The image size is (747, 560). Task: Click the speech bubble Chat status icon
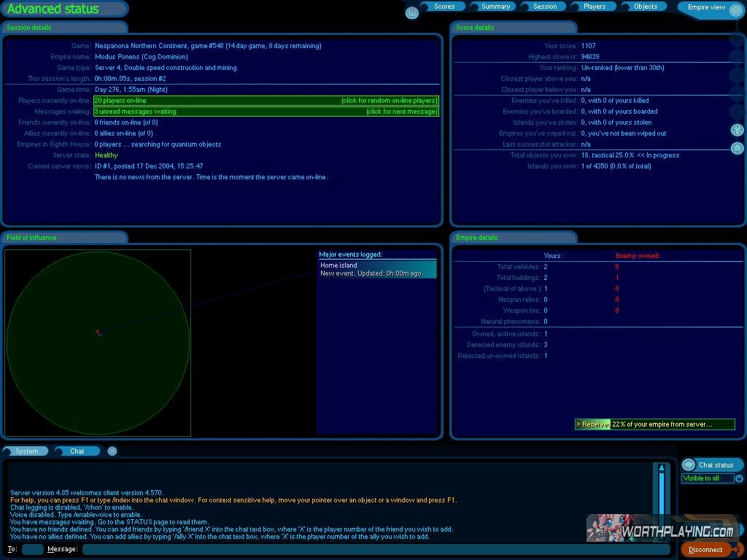click(x=689, y=464)
